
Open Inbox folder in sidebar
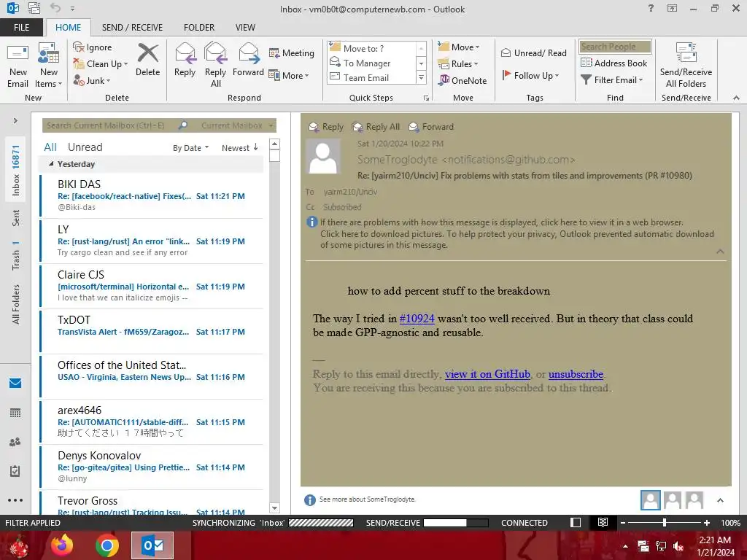(x=16, y=171)
